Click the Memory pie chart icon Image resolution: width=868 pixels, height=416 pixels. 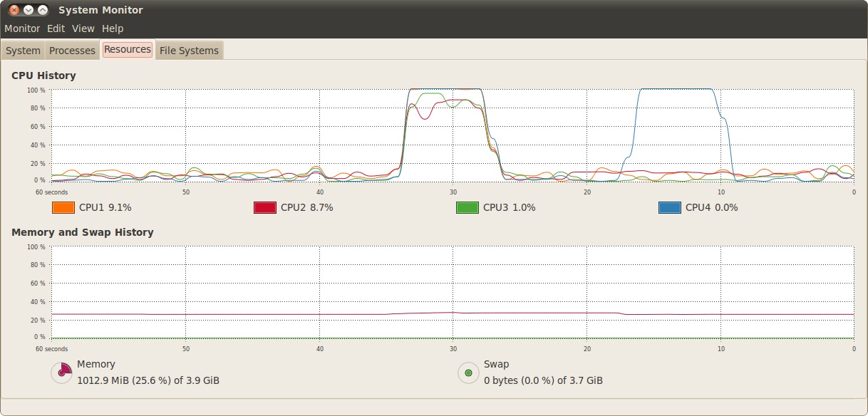point(62,372)
